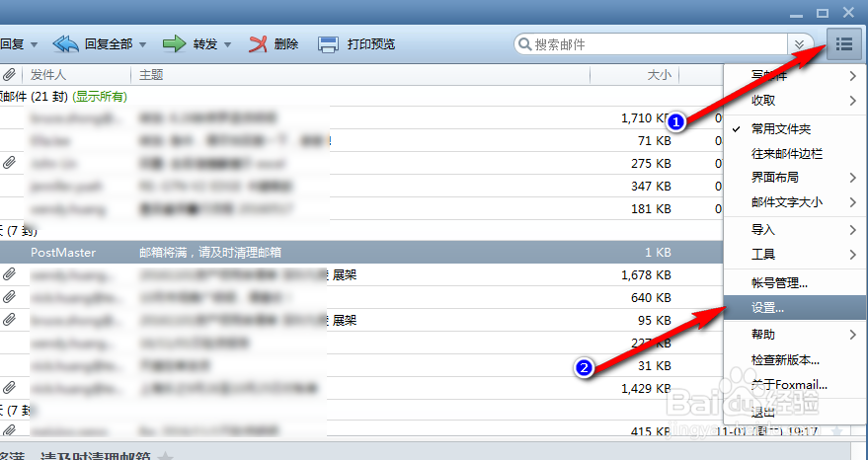This screenshot has height=460, width=868.
Task: Toggle the 往来邮件边栏 menu option
Action: [796, 153]
